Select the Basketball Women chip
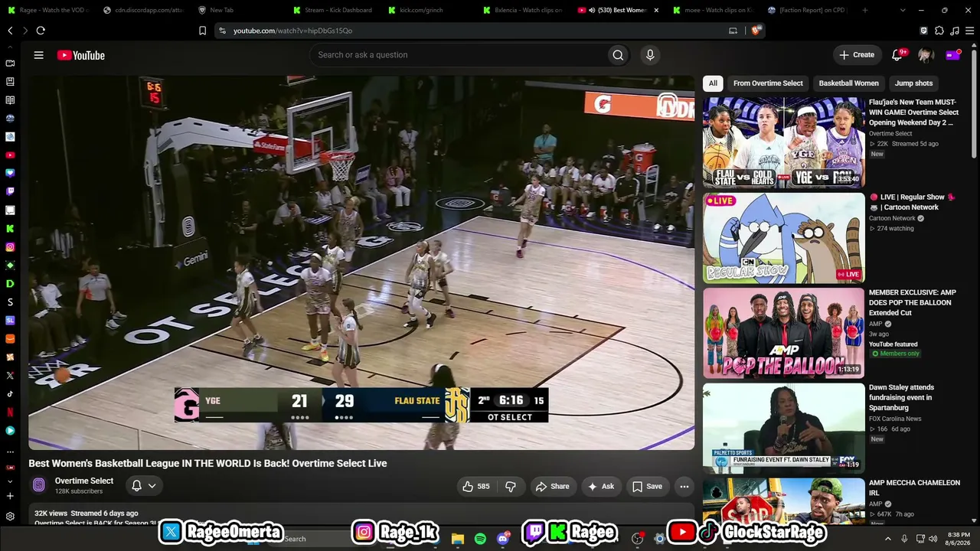980x551 pixels. point(848,83)
